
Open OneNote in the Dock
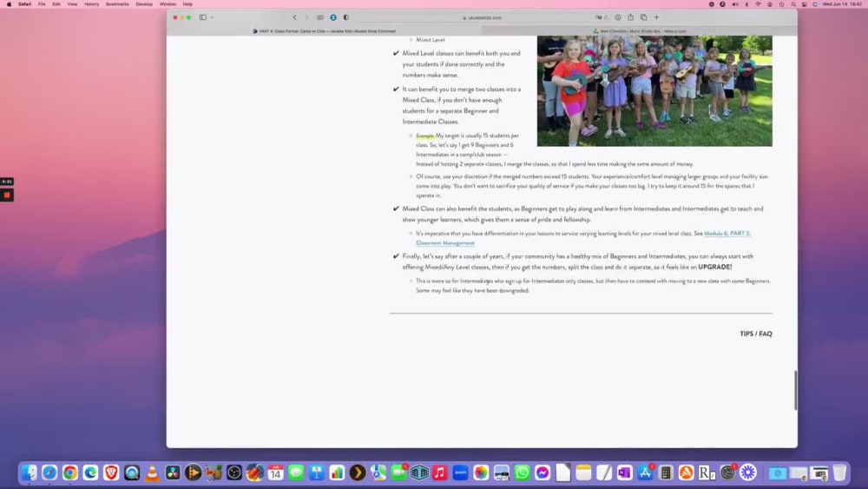coord(624,472)
